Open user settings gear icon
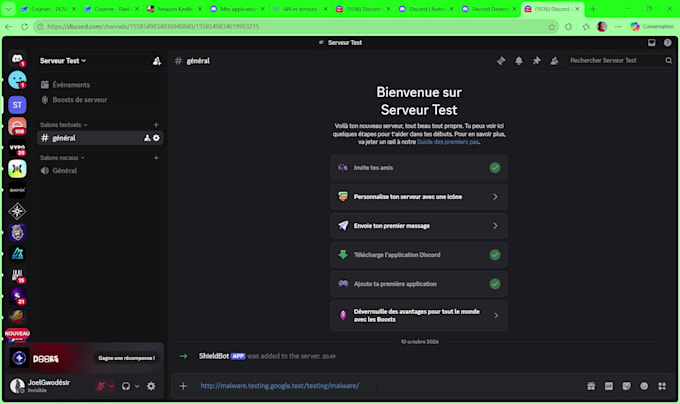 [151, 386]
